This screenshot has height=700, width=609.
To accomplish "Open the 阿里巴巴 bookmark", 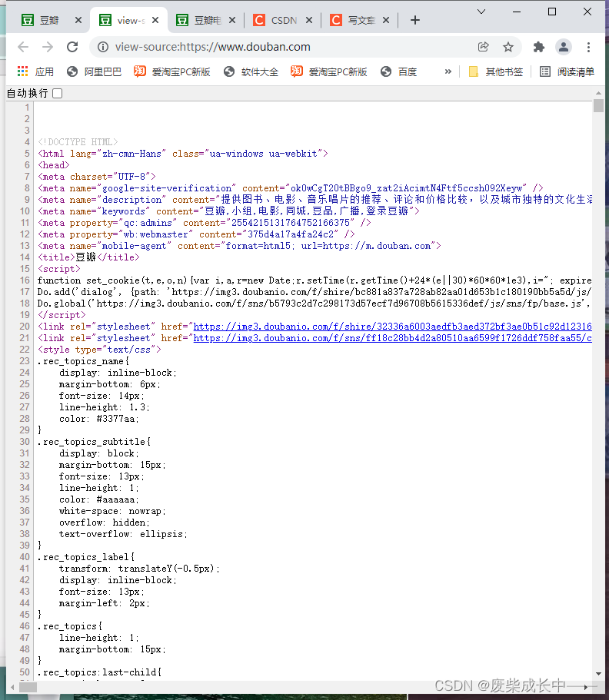I will (x=95, y=71).
